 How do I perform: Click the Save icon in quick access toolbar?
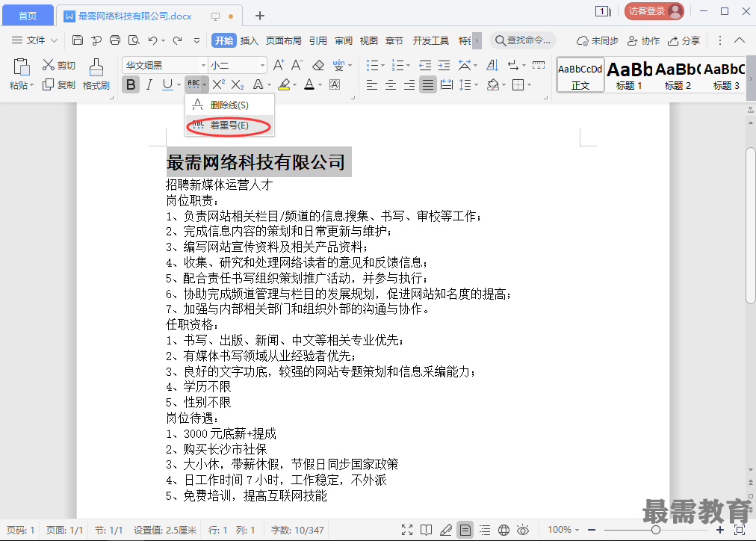click(x=77, y=40)
